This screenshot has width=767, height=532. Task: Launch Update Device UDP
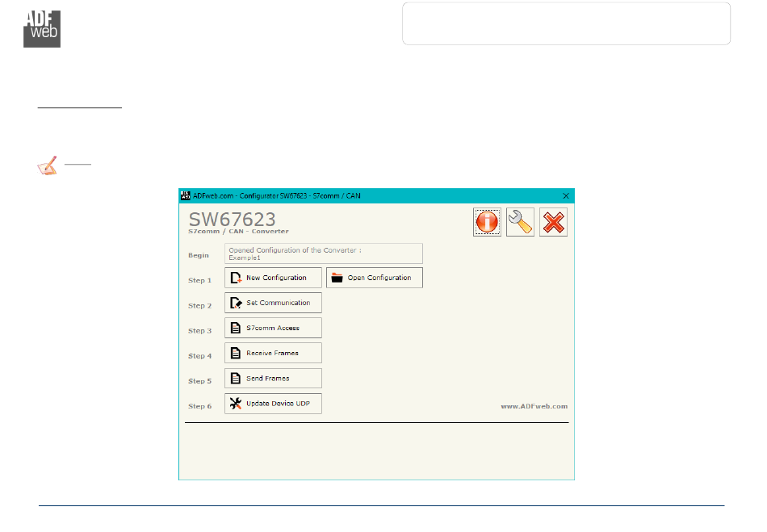point(273,403)
